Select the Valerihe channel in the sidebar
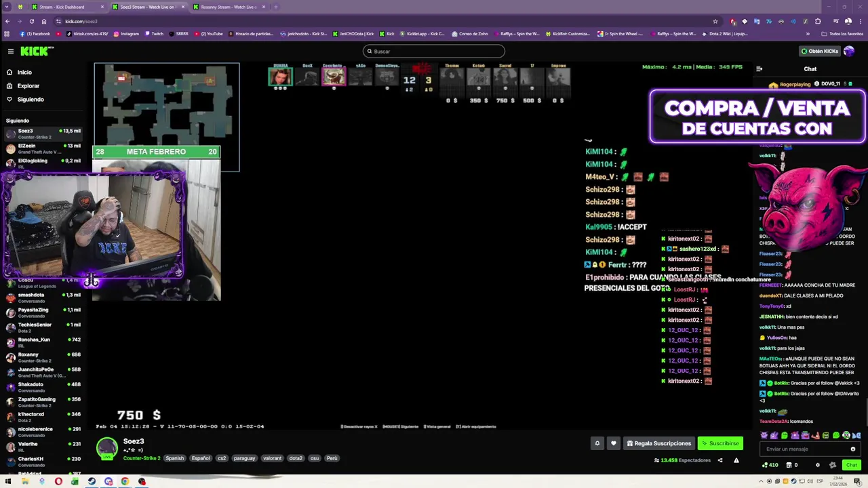 [x=43, y=447]
